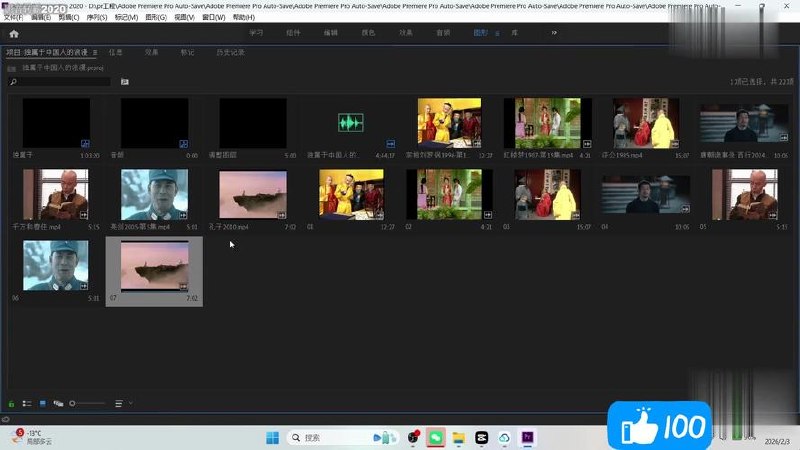Open the 图形 workspace menu icon
The image size is (800, 450).
[497, 33]
